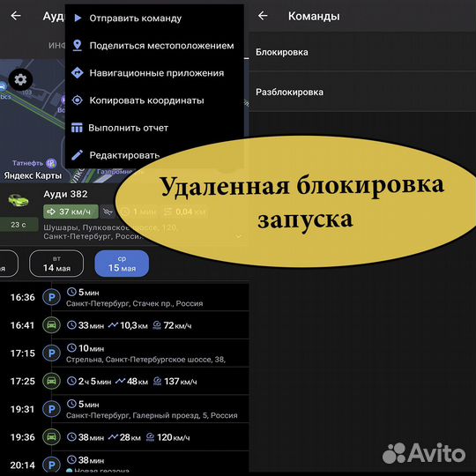476x476 pixels.
Task: Select the Блокировка command
Action: pyautogui.click(x=362, y=52)
